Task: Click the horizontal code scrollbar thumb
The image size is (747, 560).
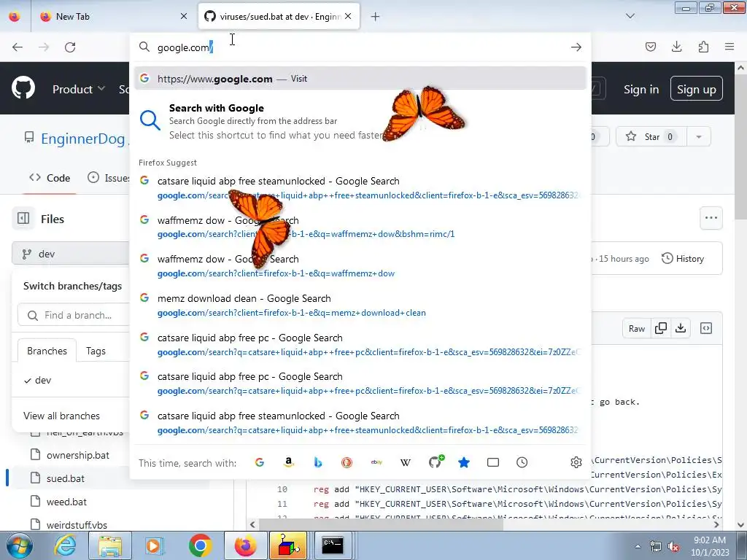Action: (x=381, y=525)
